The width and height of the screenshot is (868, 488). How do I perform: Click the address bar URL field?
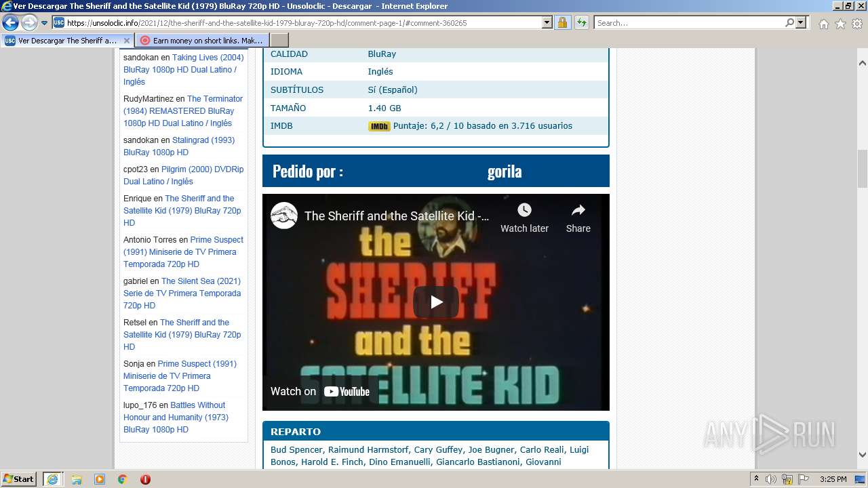[297, 22]
